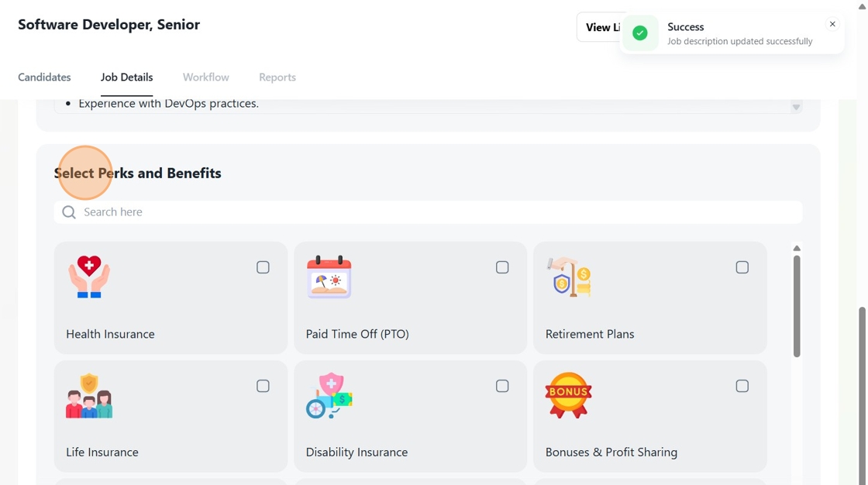Click the perks list scroll-up arrow
868x485 pixels.
point(797,249)
